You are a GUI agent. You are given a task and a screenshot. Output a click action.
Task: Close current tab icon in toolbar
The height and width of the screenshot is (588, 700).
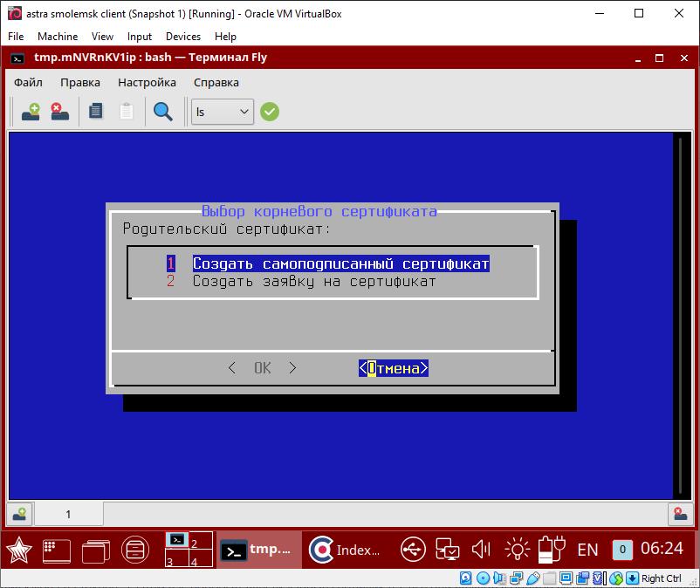pos(60,112)
